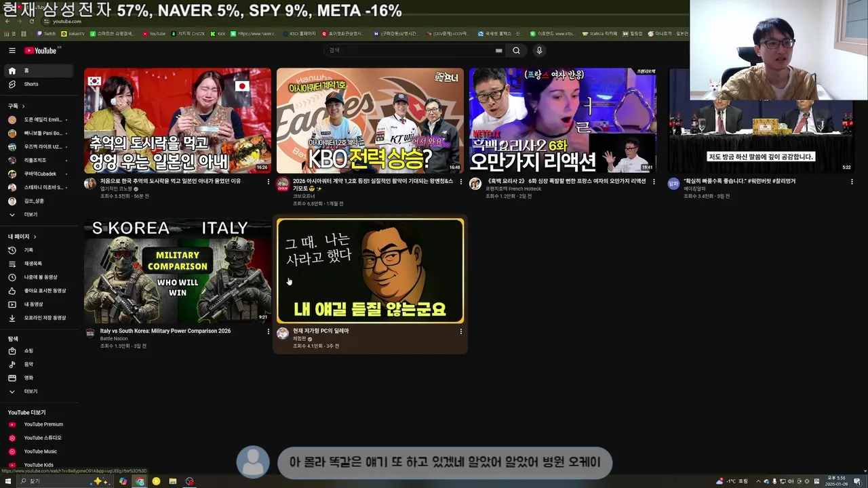Play the KBO 전력상승 video thumbnail

point(370,121)
